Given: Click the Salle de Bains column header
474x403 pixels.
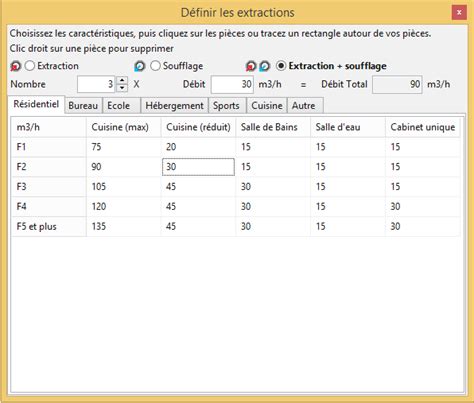Looking at the screenshot, I should (x=273, y=127).
